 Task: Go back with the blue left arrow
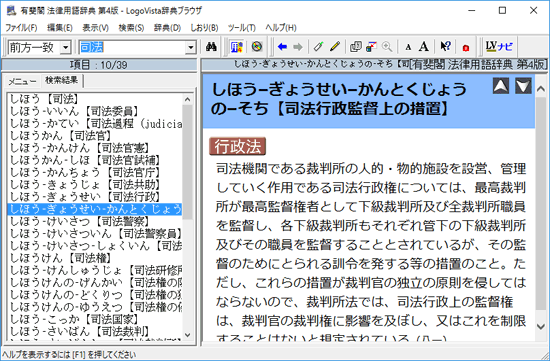click(282, 47)
